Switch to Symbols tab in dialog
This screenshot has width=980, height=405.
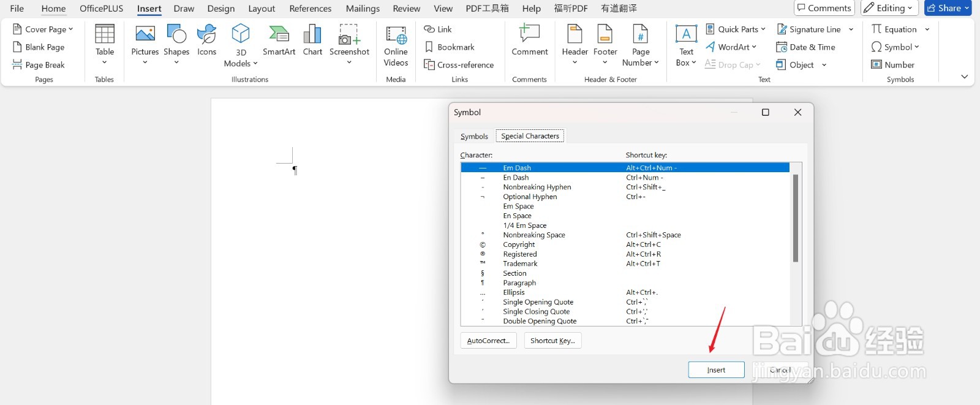coord(474,137)
